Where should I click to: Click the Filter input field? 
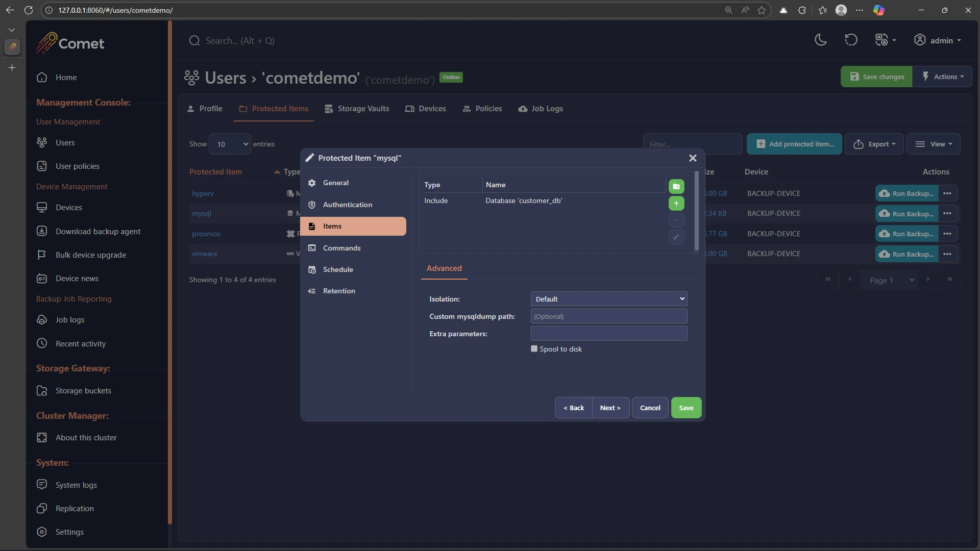pos(692,144)
